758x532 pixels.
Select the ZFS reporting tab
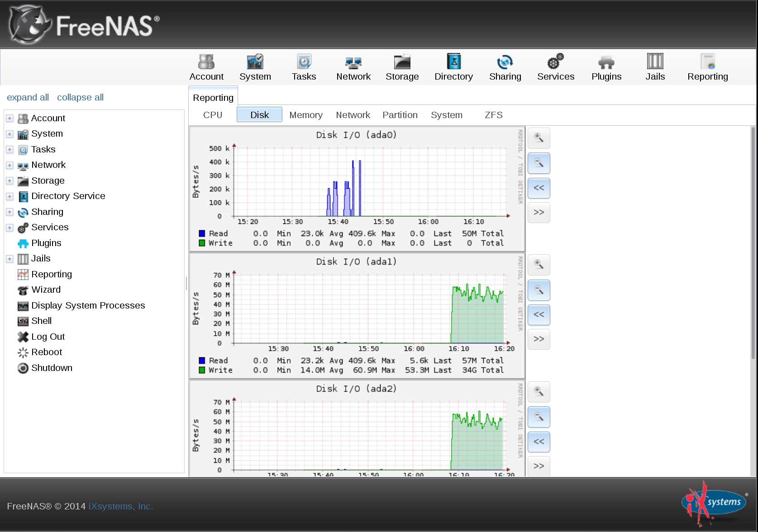(x=493, y=115)
